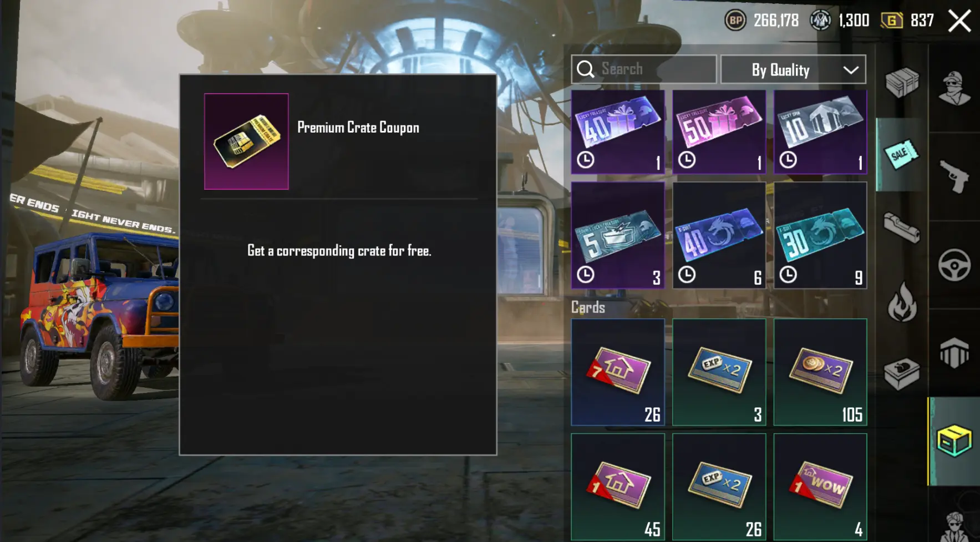The height and width of the screenshot is (542, 980).
Task: Select the flame icon category
Action: [902, 301]
